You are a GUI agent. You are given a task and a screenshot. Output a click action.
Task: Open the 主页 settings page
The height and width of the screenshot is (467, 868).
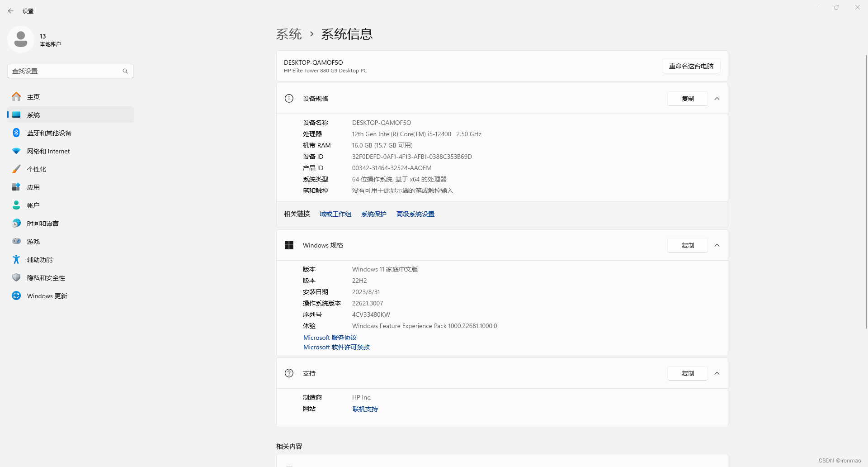(71, 96)
